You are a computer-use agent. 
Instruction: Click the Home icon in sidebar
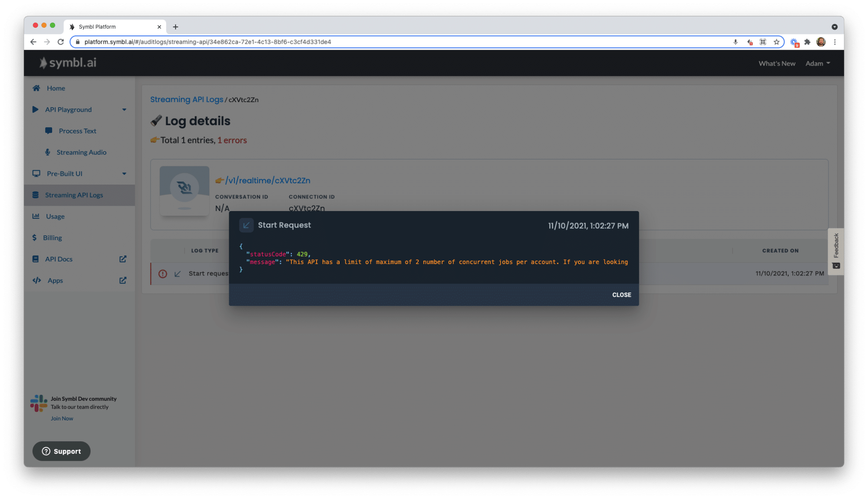click(x=36, y=88)
